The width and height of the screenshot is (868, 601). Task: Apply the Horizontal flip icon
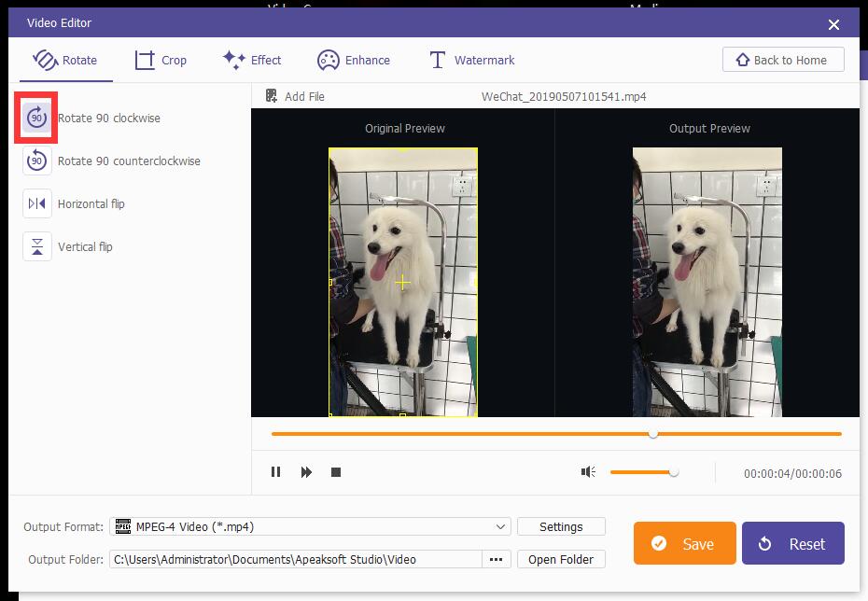[36, 203]
